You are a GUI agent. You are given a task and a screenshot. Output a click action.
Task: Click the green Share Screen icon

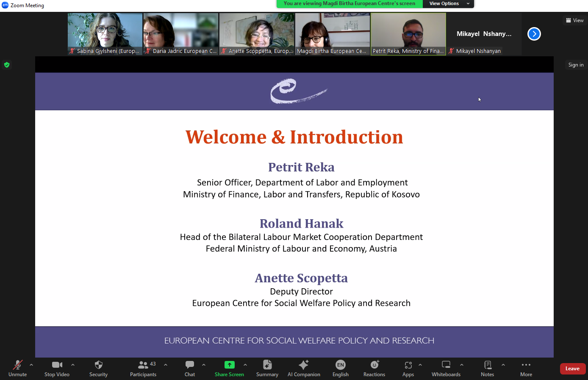229,365
